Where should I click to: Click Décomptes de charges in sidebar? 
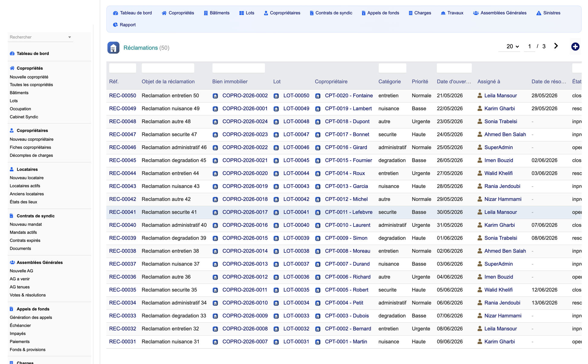pyautogui.click(x=31, y=155)
